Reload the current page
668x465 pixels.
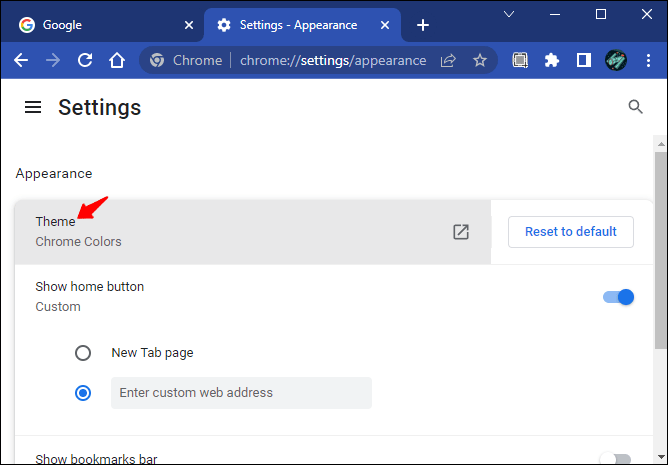pos(85,60)
